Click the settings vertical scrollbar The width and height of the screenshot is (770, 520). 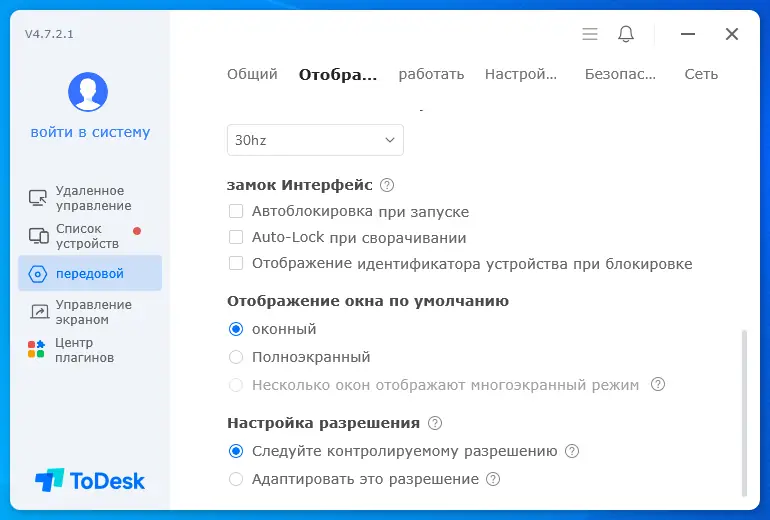pos(744,413)
